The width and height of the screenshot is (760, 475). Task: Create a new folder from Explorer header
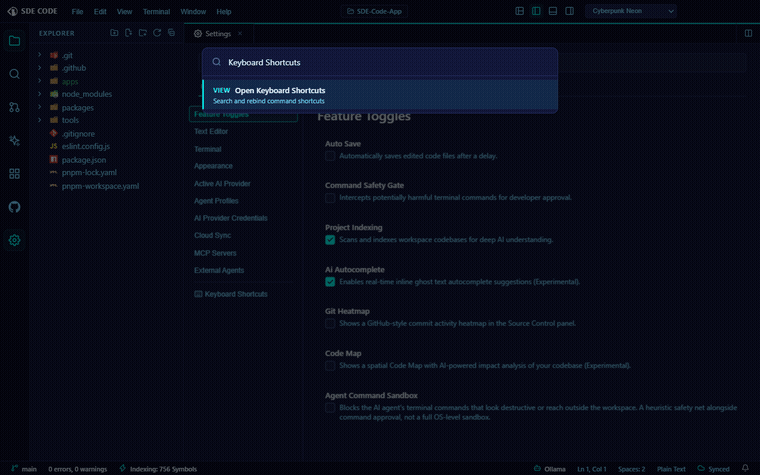tap(142, 33)
